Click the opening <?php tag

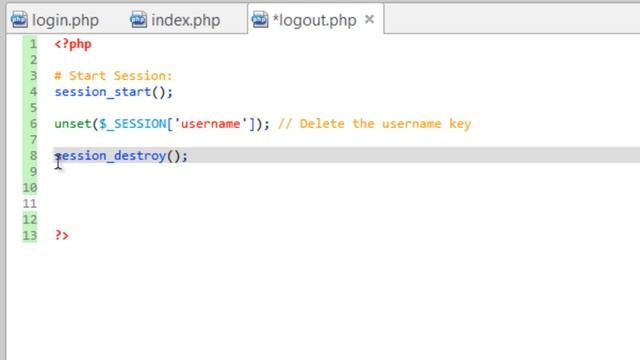pyautogui.click(x=73, y=44)
